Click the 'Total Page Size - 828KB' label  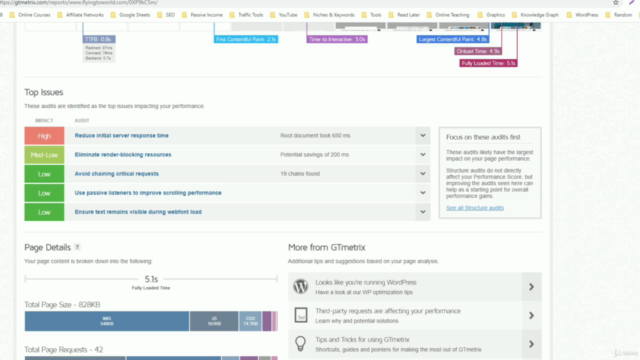[62, 304]
